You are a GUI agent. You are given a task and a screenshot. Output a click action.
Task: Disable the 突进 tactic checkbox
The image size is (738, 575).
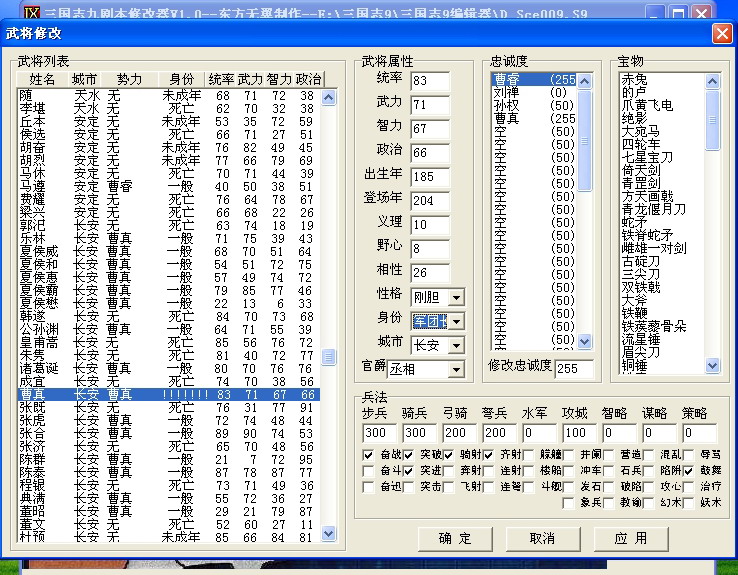[x=409, y=471]
